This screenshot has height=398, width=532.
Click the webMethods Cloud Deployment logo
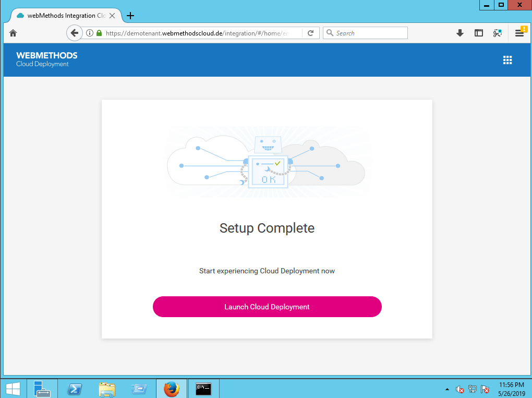pyautogui.click(x=47, y=59)
